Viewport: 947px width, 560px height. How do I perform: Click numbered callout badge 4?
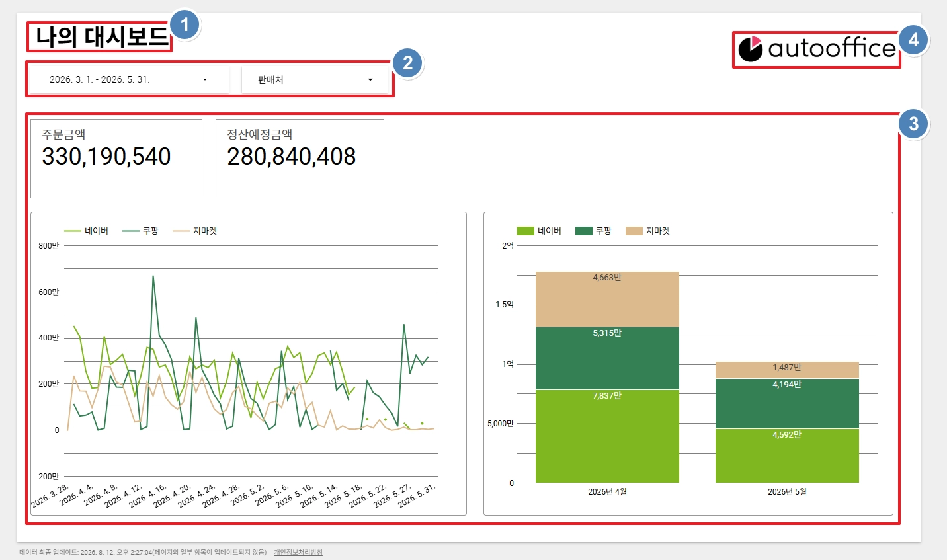click(913, 40)
